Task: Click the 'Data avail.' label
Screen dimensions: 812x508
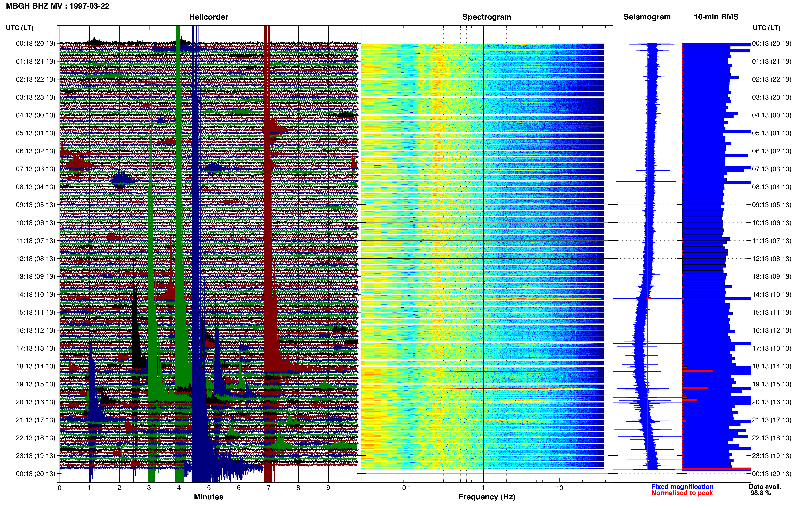Action: tap(765, 486)
